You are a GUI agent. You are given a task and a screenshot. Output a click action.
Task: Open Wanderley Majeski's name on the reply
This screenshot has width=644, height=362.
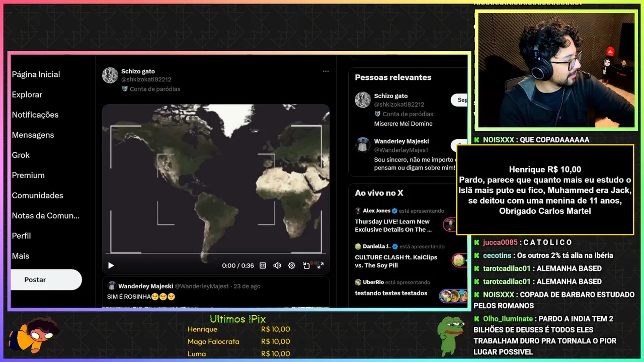coord(145,286)
